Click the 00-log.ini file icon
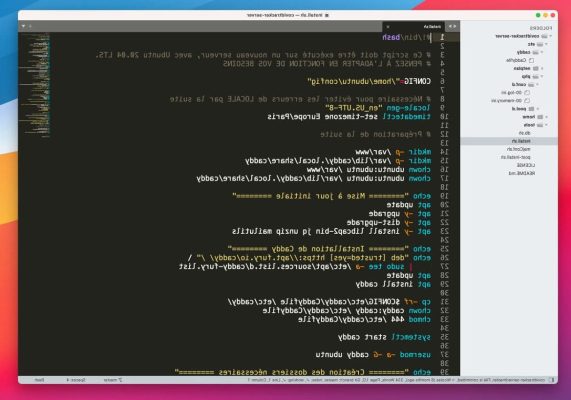This screenshot has width=571, height=400. [x=527, y=93]
